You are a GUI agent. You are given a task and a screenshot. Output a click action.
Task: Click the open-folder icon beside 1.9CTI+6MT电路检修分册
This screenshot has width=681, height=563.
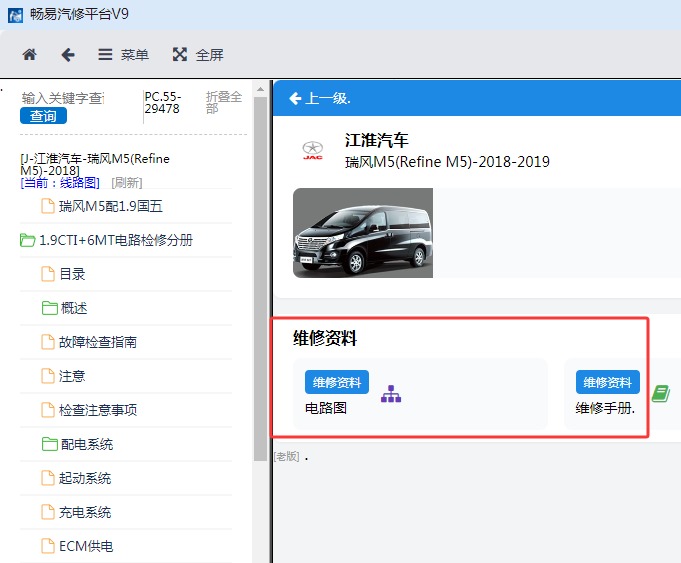pyautogui.click(x=27, y=240)
